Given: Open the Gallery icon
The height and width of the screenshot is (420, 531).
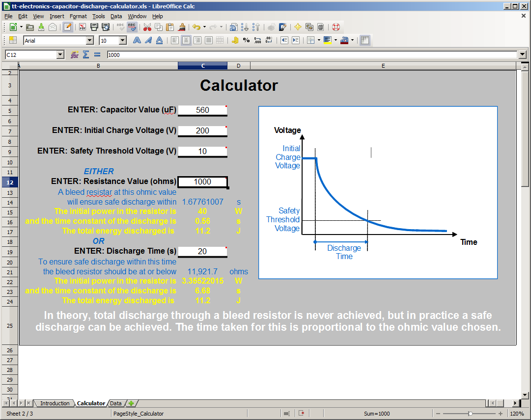Looking at the screenshot, I should pyautogui.click(x=309, y=27).
